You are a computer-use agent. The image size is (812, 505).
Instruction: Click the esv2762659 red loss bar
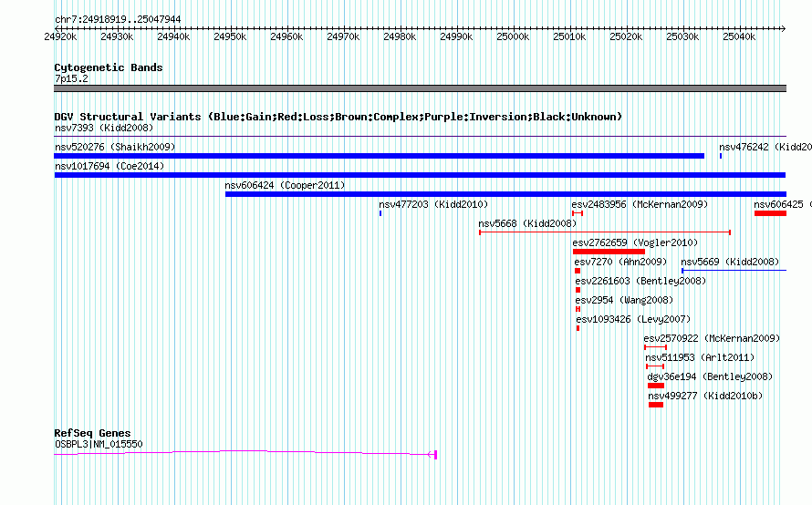(x=609, y=252)
